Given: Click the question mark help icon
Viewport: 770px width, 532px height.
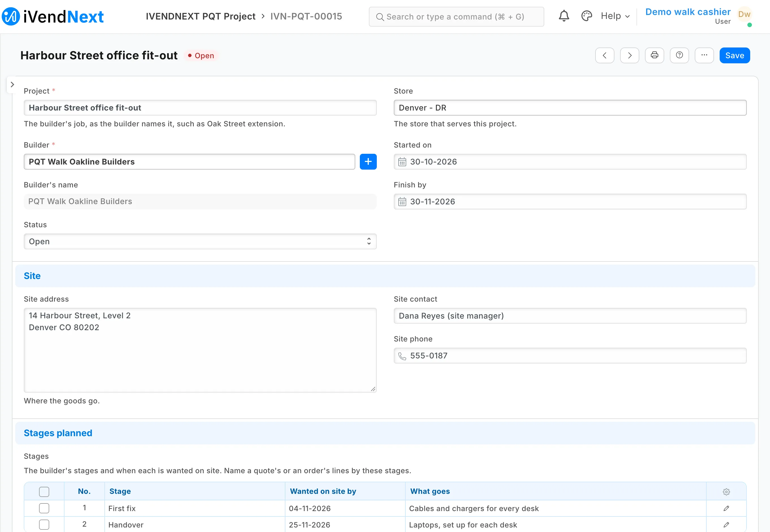Looking at the screenshot, I should pyautogui.click(x=679, y=55).
